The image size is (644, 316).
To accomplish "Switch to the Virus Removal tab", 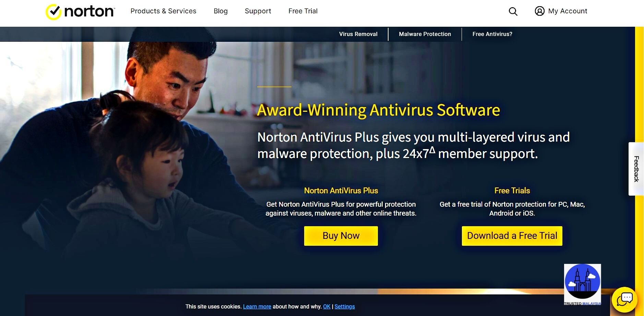I will point(358,34).
